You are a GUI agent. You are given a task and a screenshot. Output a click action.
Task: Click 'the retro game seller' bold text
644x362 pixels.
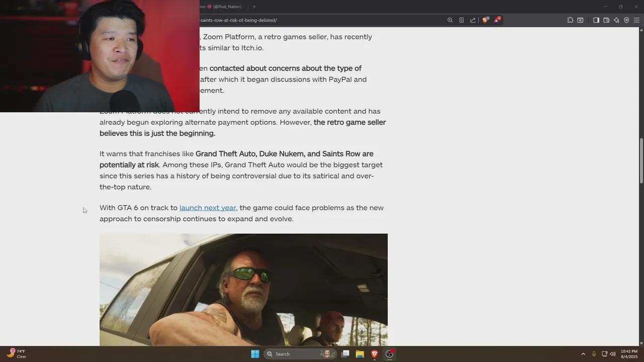350,122
